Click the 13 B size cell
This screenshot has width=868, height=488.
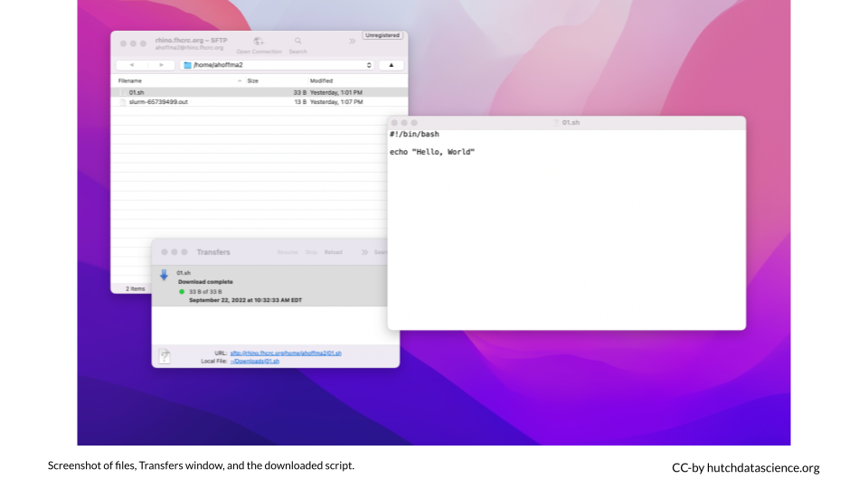pyautogui.click(x=299, y=102)
